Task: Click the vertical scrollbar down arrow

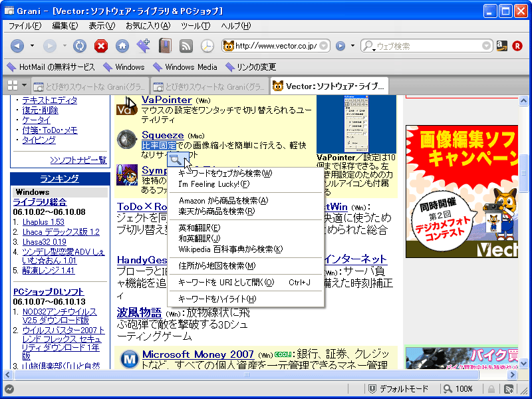Action: pyautogui.click(x=523, y=364)
